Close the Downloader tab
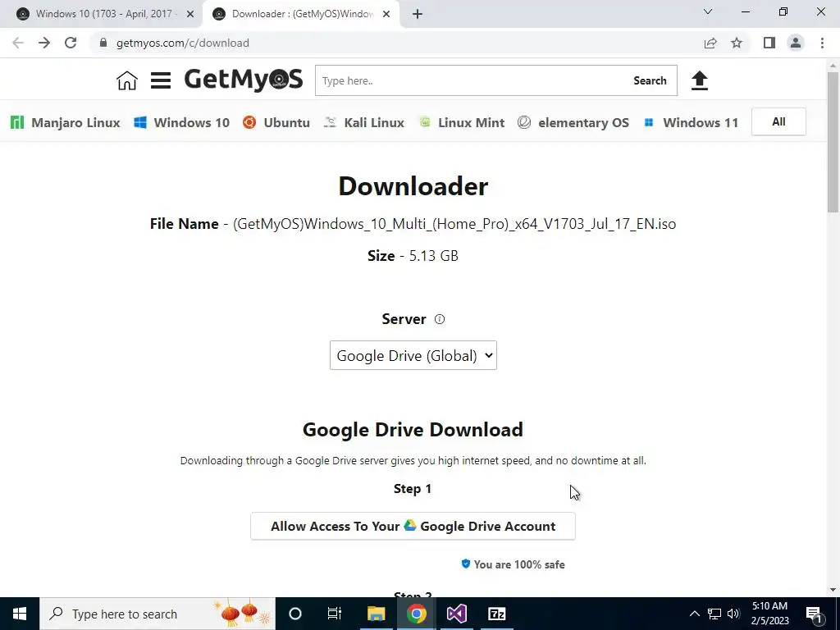 coord(386,15)
